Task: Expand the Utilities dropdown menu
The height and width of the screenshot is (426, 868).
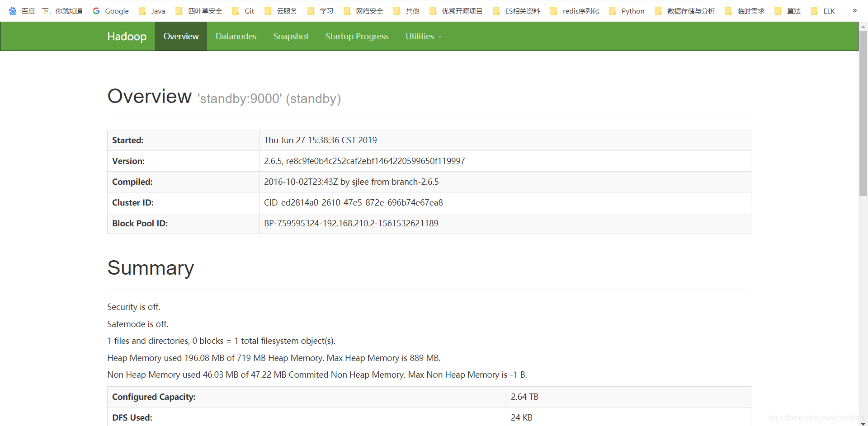Action: point(424,36)
